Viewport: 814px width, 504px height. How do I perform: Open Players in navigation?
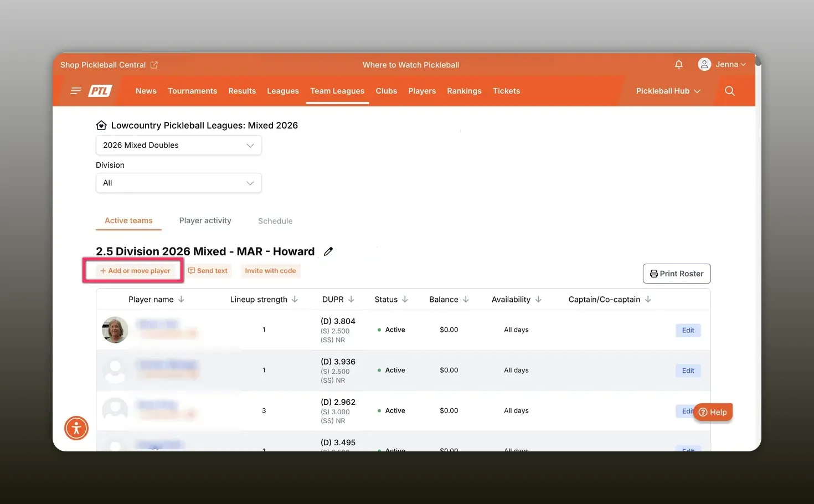[422, 91]
